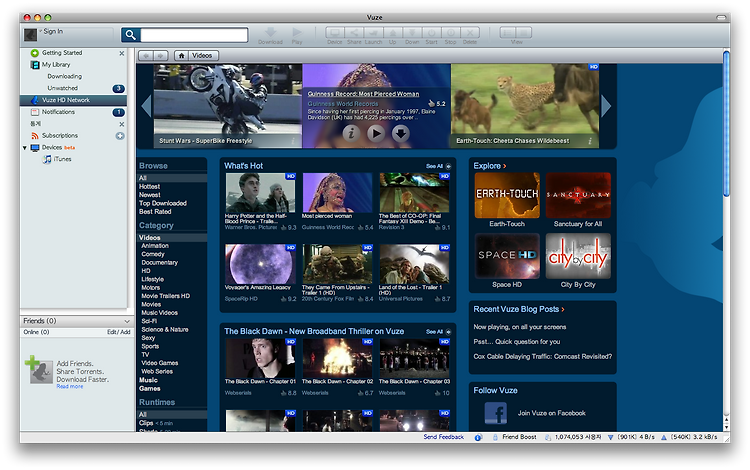Go forward with the right navigation arrow
The image size is (750, 470).
[161, 55]
